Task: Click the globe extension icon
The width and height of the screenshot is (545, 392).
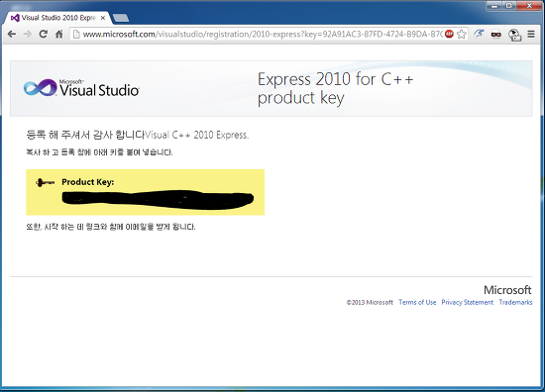Action: [514, 35]
